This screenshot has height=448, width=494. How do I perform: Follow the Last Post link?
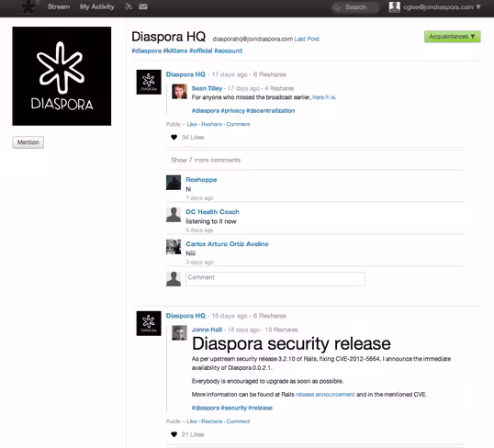pos(307,39)
